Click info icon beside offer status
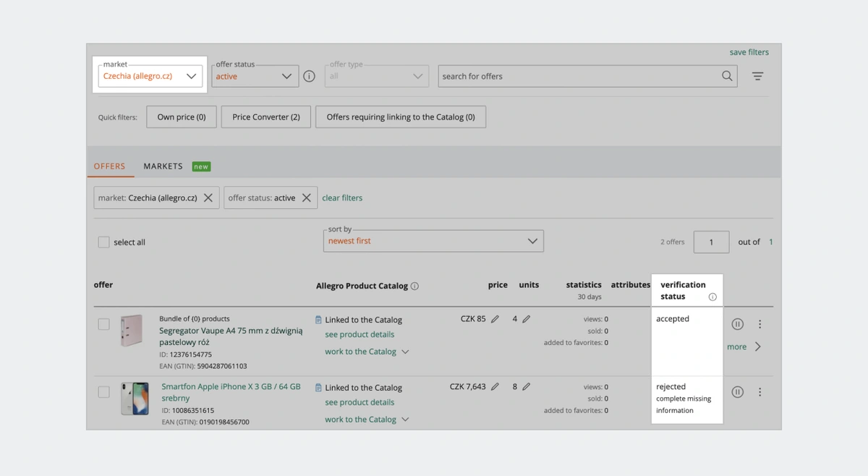Viewport: 868px width, 476px height. point(310,76)
